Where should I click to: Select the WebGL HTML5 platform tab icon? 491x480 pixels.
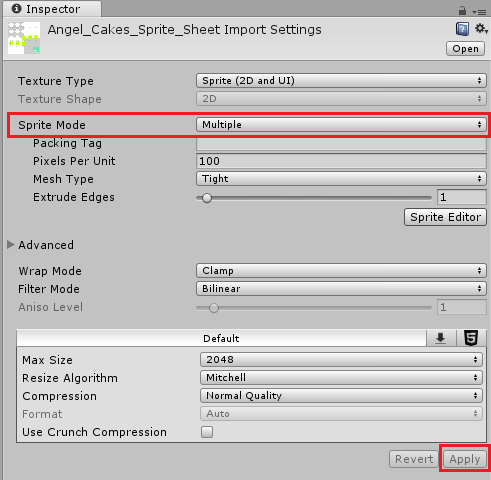(x=471, y=338)
